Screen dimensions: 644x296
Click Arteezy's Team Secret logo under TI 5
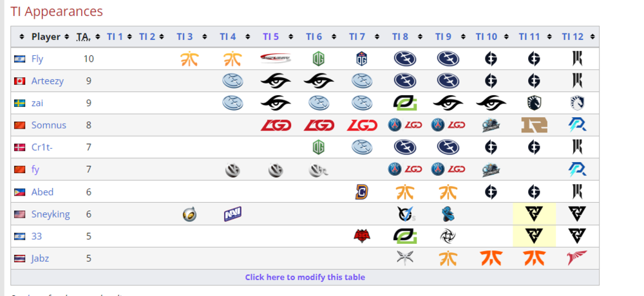(x=276, y=81)
